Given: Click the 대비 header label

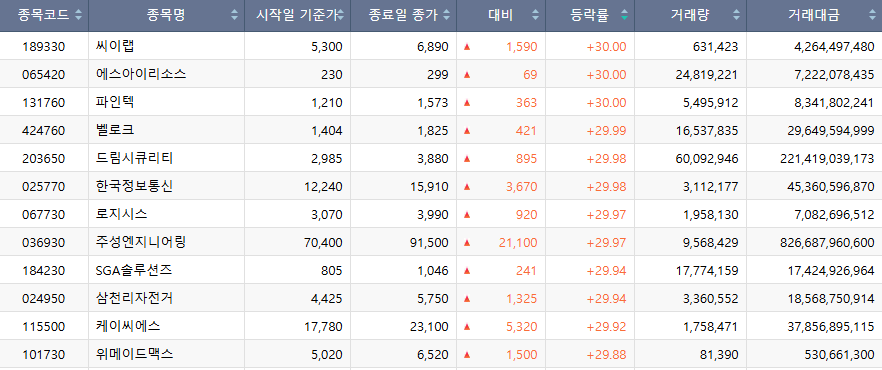Looking at the screenshot, I should [501, 16].
